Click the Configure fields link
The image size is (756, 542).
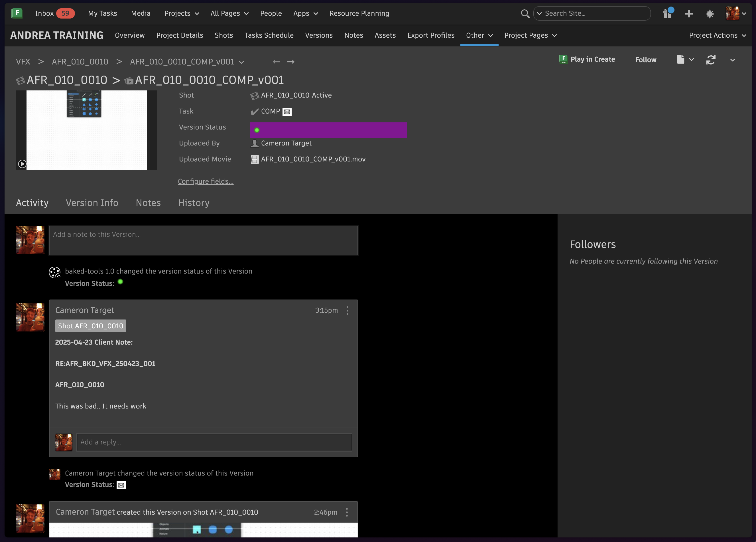[x=205, y=181]
